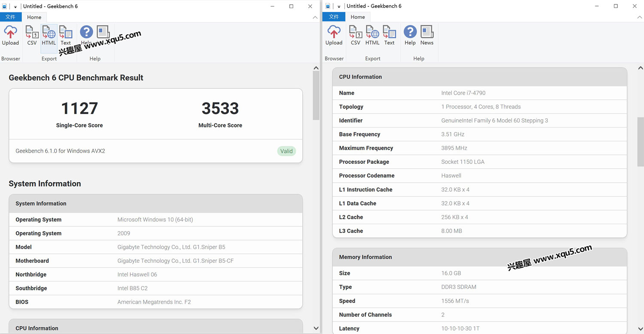Click 'GenuineIntel Family 6 Model 60 Stepping 3'
Viewport: 644px width, 334px height.
pyautogui.click(x=495, y=120)
